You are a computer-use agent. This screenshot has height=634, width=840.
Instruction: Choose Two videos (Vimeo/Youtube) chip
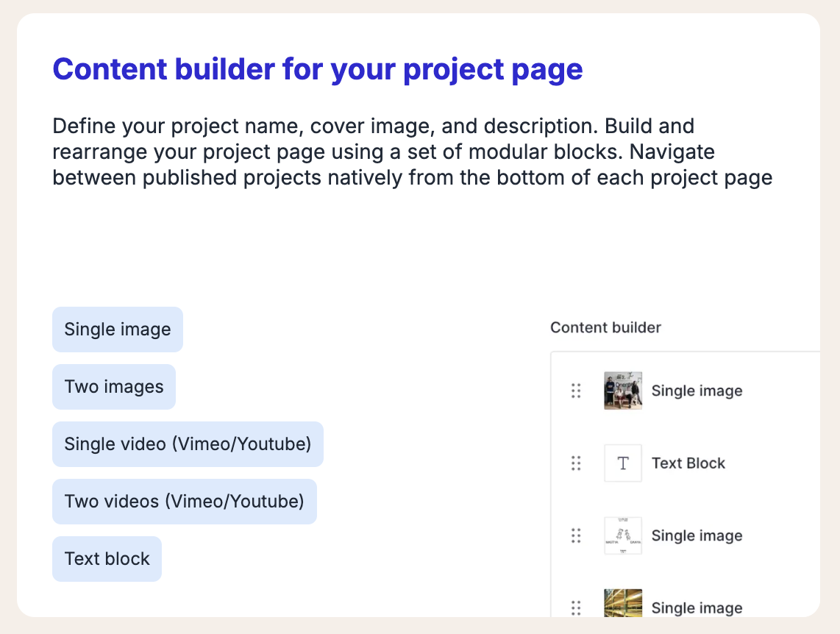[x=184, y=502]
